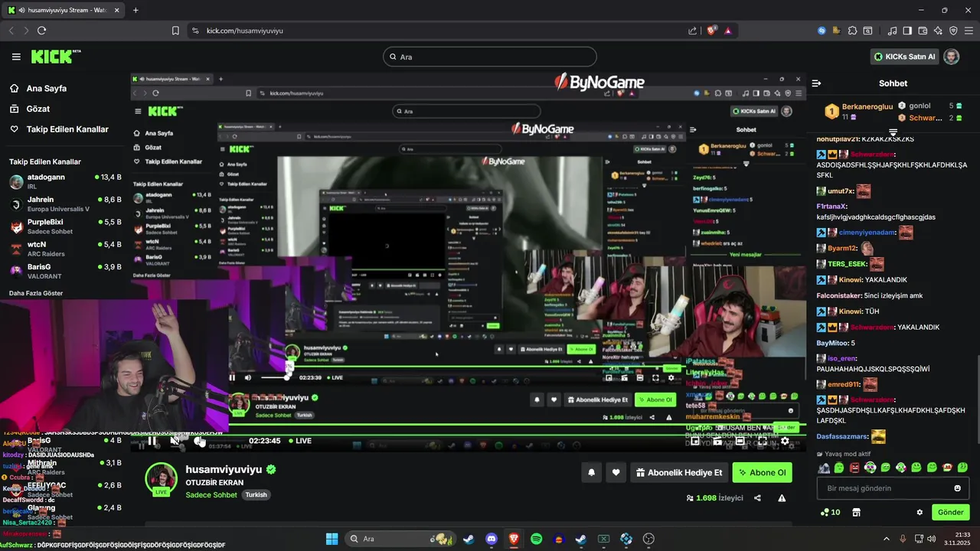Open the browser main menu
The height and width of the screenshot is (551, 980).
[970, 31]
